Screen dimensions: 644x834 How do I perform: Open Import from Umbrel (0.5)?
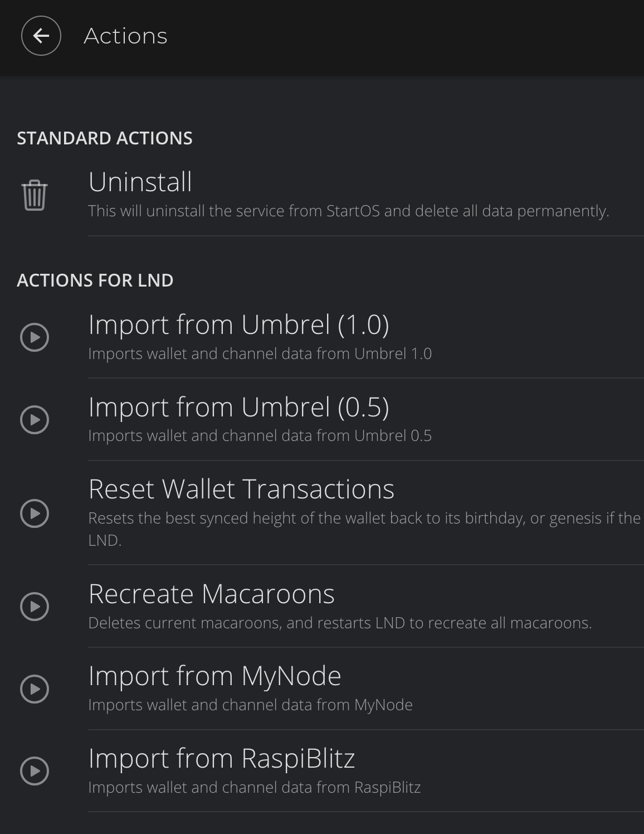(x=240, y=406)
